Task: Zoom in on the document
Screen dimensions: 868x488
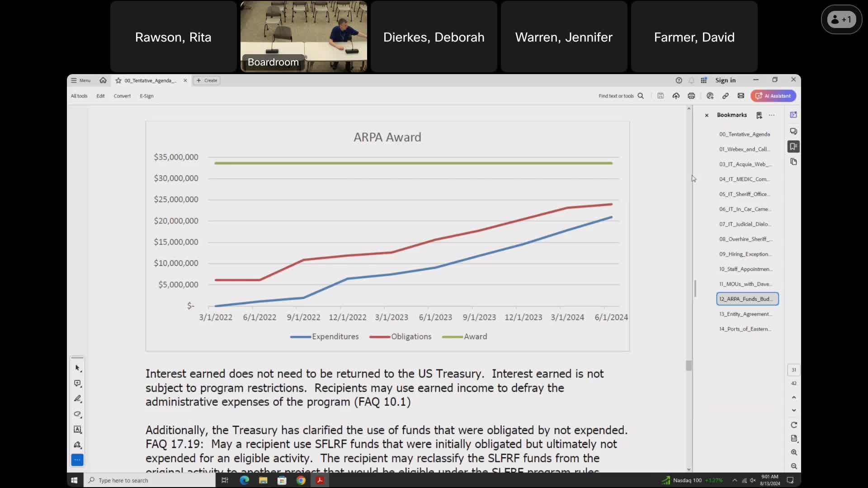Action: 794,452
